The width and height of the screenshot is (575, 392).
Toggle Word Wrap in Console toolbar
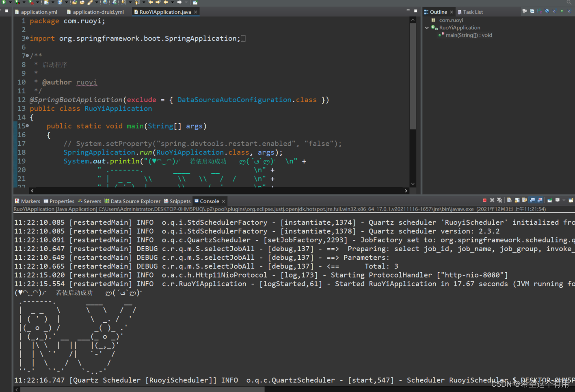point(525,200)
